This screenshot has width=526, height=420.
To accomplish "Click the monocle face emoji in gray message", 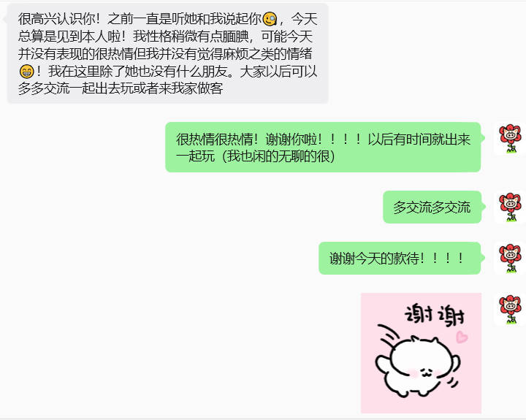I will click(x=270, y=19).
